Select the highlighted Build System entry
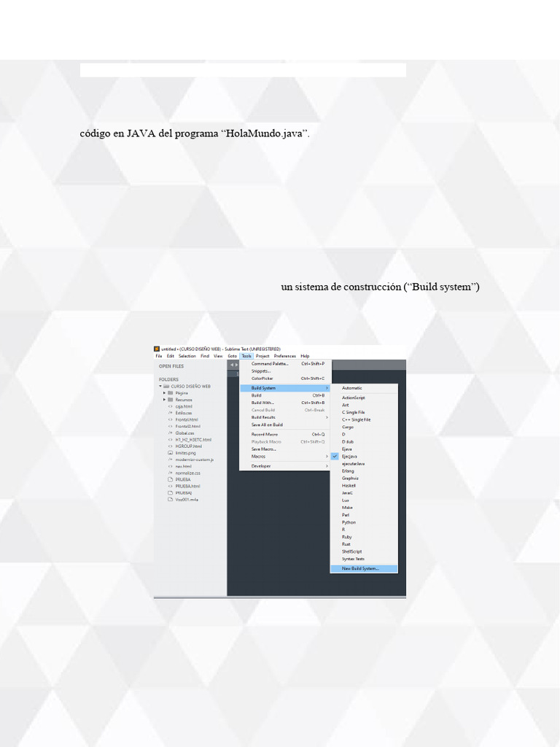560x747 pixels. 285,388
